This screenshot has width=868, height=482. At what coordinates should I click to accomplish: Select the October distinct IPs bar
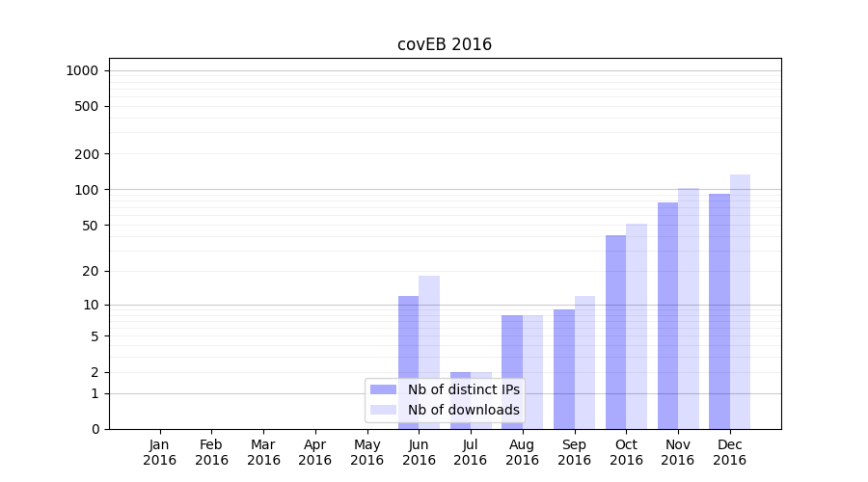[x=616, y=332]
